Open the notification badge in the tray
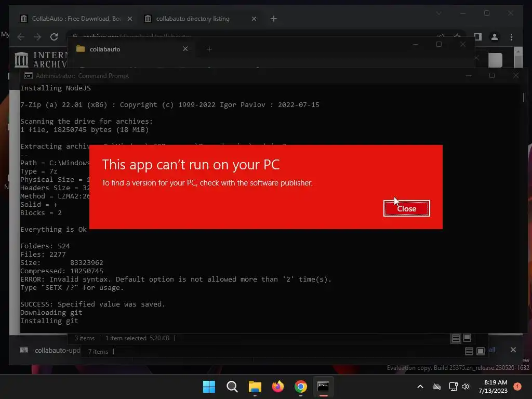 click(x=517, y=387)
